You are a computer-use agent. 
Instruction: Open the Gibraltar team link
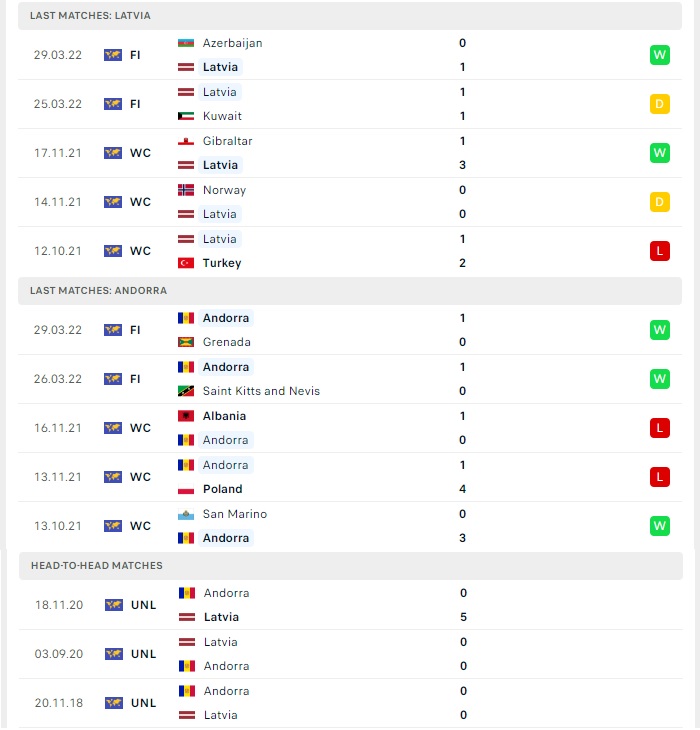228,141
